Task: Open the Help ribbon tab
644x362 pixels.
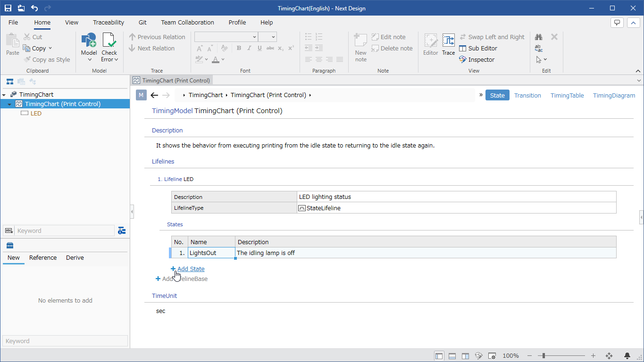Action: click(267, 23)
